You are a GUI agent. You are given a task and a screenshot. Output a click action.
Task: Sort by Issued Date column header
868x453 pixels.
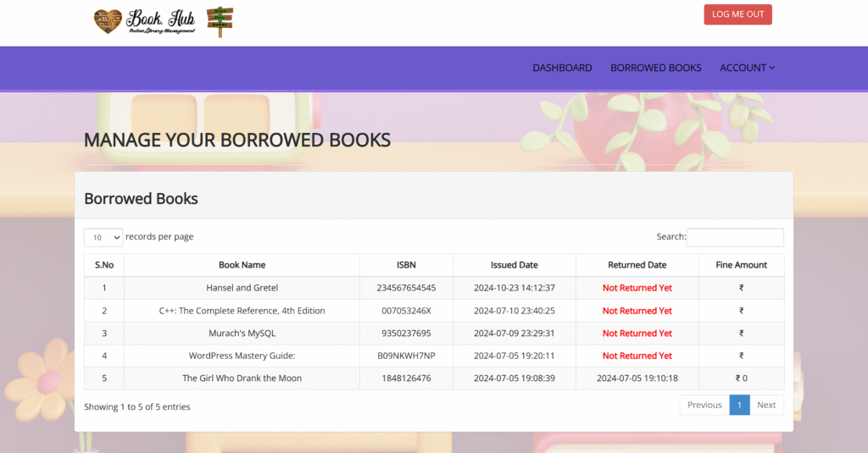pyautogui.click(x=515, y=265)
